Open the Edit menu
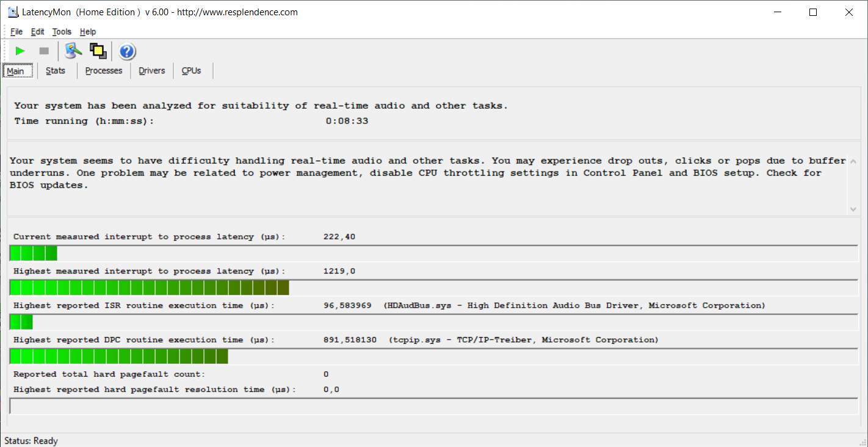 click(x=38, y=32)
